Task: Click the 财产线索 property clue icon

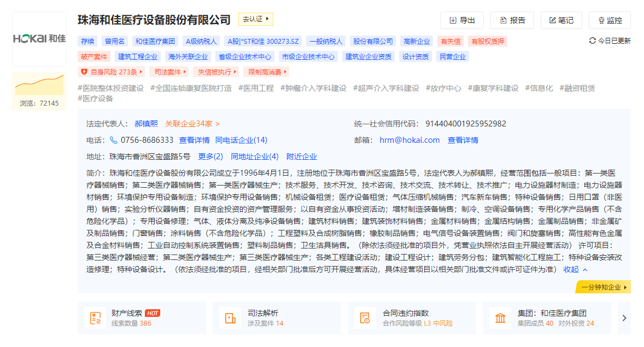Action: pyautogui.click(x=97, y=317)
